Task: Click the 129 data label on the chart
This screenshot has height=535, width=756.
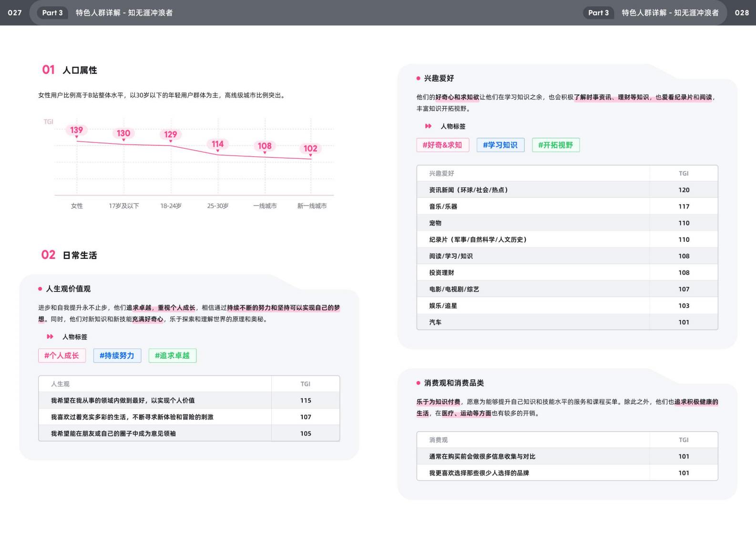Action: pos(171,134)
